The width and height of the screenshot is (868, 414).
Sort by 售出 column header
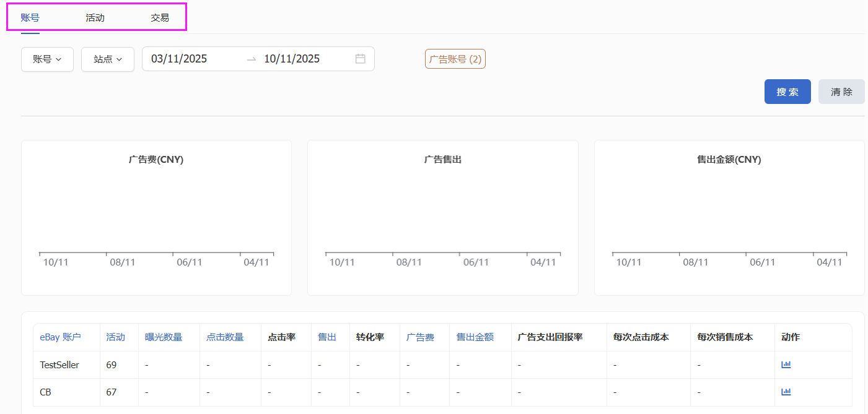(x=327, y=337)
